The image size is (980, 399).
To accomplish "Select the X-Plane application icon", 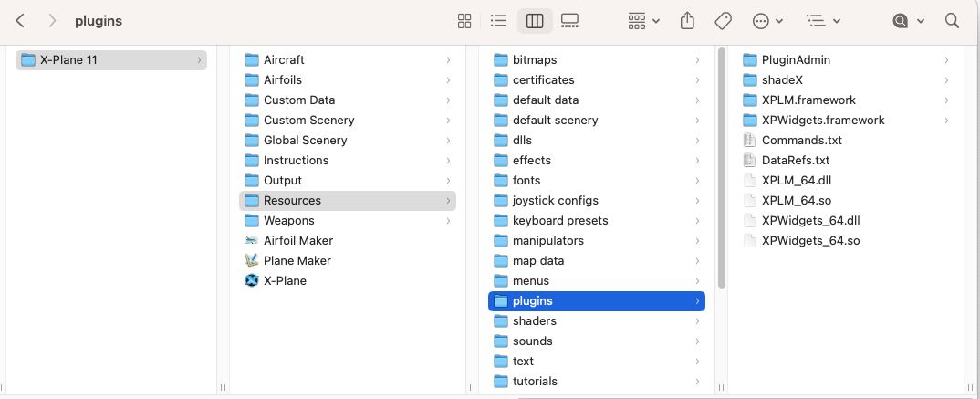I will pyautogui.click(x=252, y=281).
